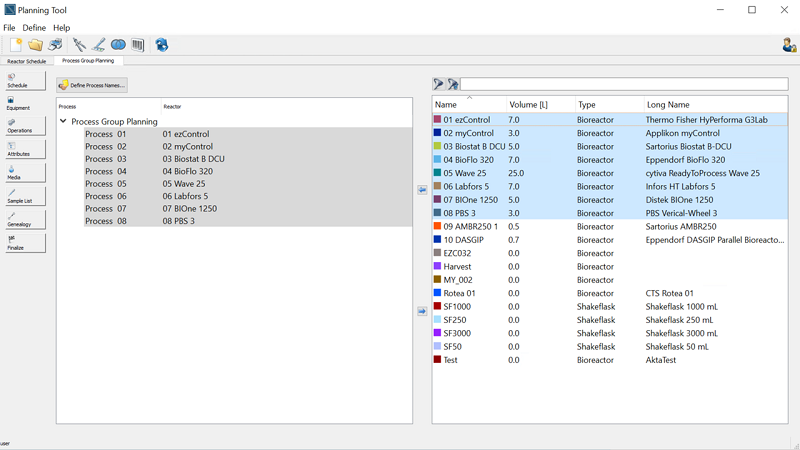The height and width of the screenshot is (450, 800).
Task: Select Process 07 row in tree
Action: click(248, 209)
